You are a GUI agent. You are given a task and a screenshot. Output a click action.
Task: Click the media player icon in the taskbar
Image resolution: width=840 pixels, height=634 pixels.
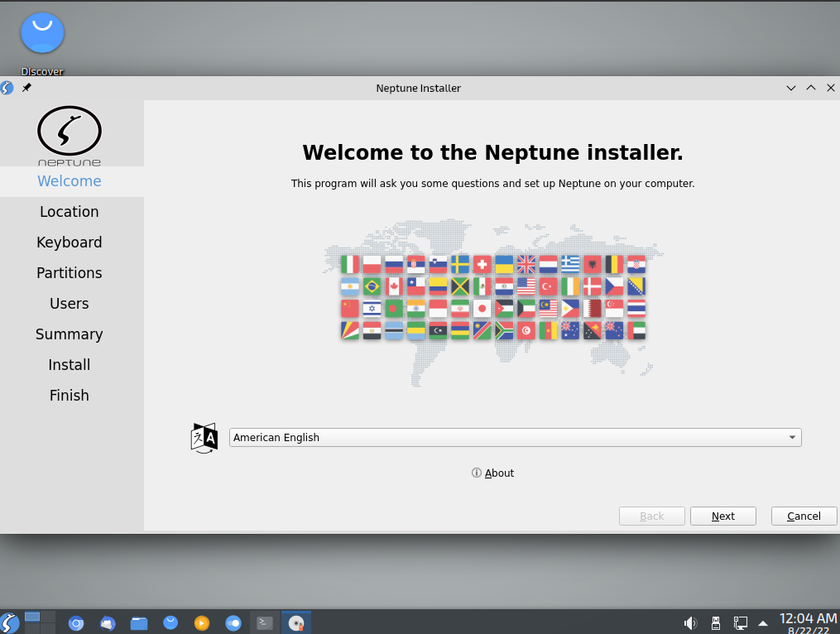tap(202, 622)
